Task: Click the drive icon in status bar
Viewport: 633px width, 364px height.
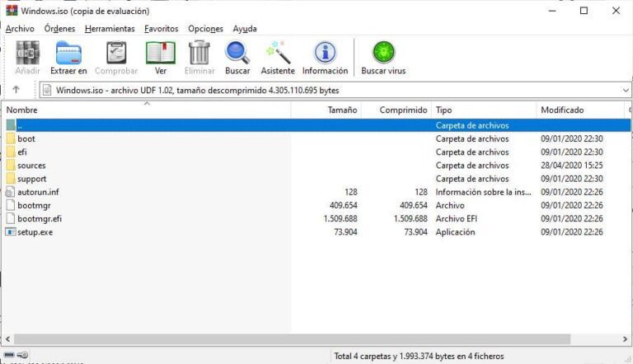Action: point(9,355)
